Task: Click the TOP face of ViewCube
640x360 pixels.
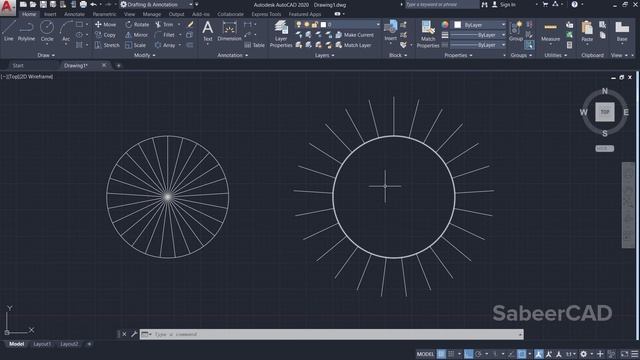Action: click(x=604, y=112)
